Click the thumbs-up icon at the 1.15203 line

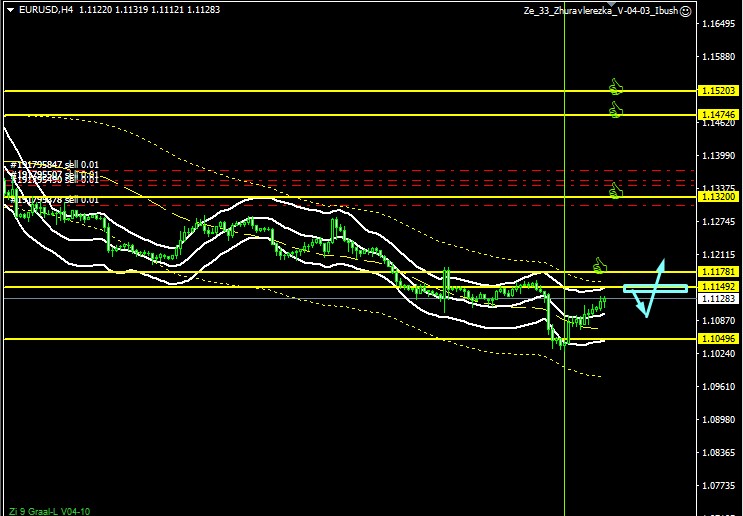point(616,87)
